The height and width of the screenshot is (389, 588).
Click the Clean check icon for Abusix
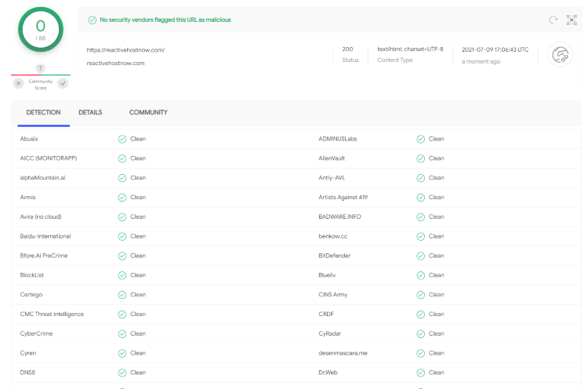coord(122,139)
